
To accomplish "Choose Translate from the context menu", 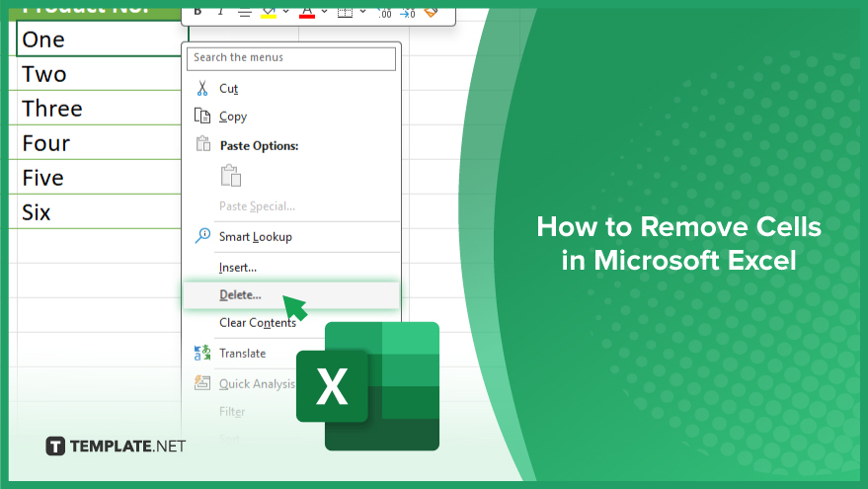I will [x=243, y=354].
